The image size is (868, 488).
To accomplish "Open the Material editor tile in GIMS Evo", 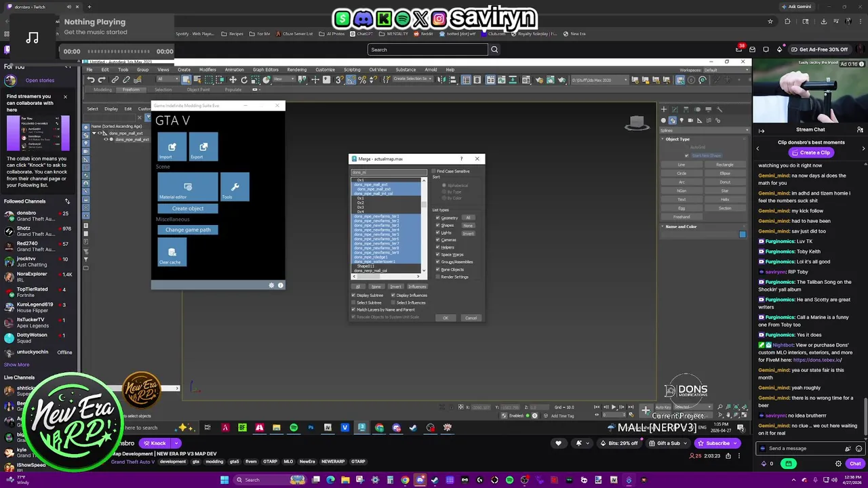I will (188, 187).
